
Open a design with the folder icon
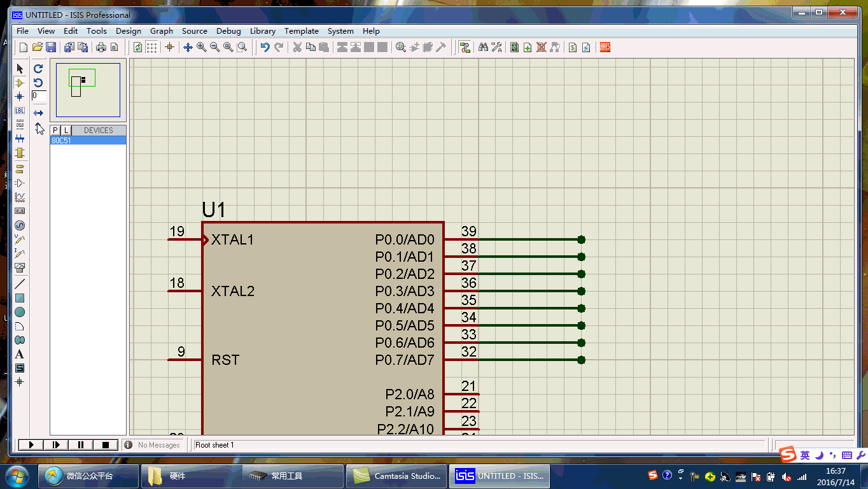[x=38, y=47]
